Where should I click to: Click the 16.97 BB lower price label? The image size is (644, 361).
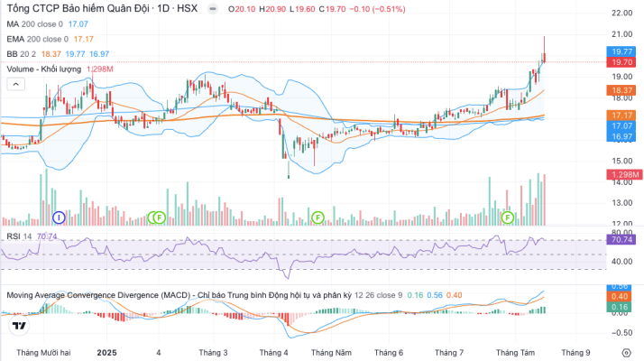[621, 136]
